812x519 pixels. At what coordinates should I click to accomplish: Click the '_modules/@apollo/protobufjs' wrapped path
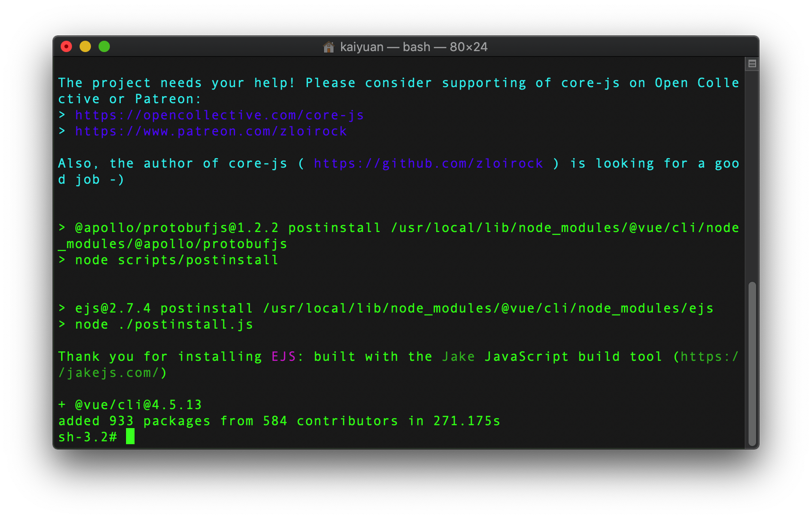pos(173,244)
